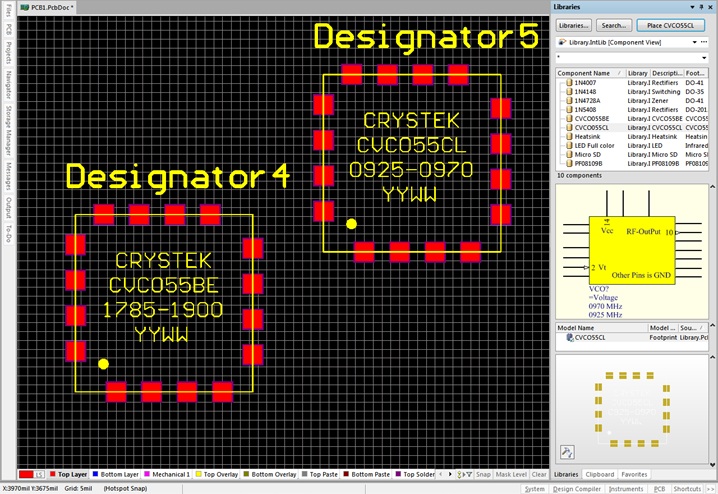Select the Top Paste layer tab
The width and height of the screenshot is (718, 494).
pos(320,475)
